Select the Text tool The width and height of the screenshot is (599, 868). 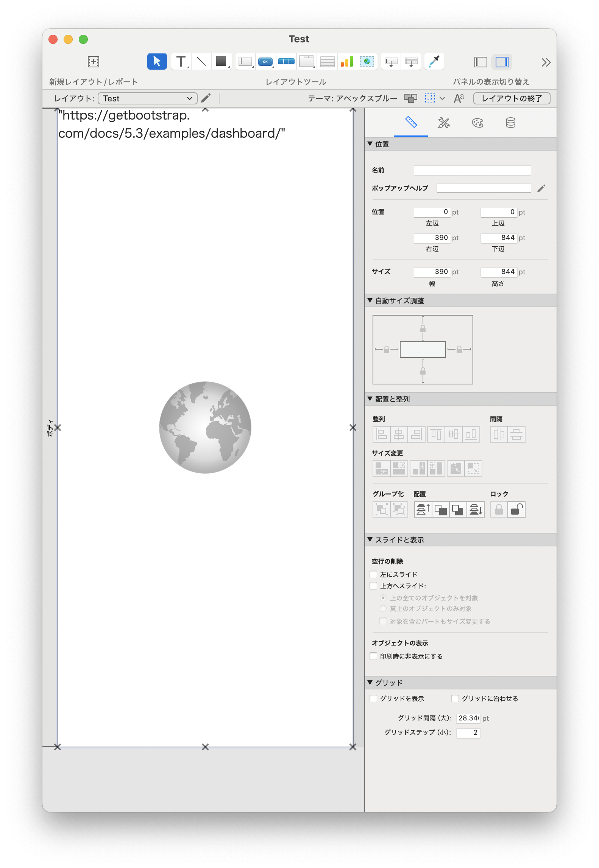181,61
